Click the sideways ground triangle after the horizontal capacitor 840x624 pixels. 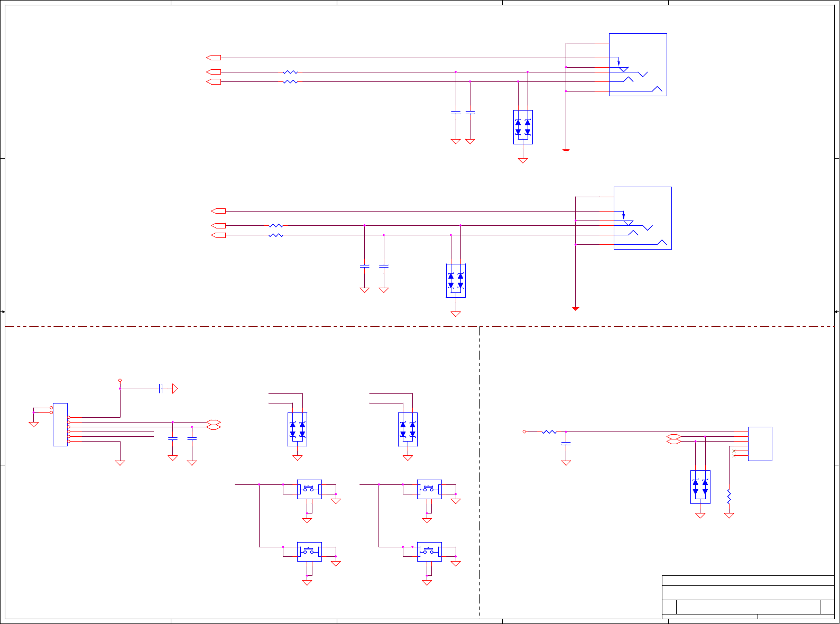click(175, 389)
